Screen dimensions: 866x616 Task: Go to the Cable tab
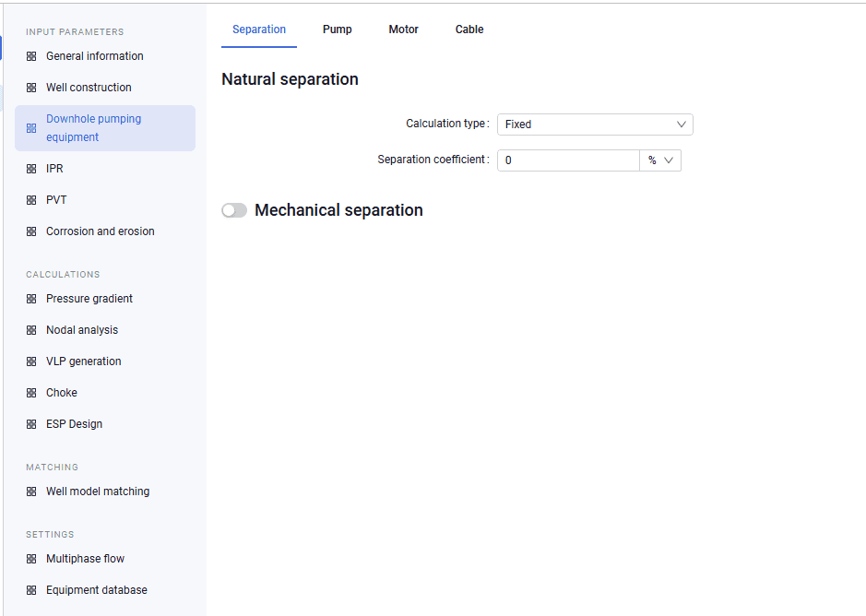469,30
